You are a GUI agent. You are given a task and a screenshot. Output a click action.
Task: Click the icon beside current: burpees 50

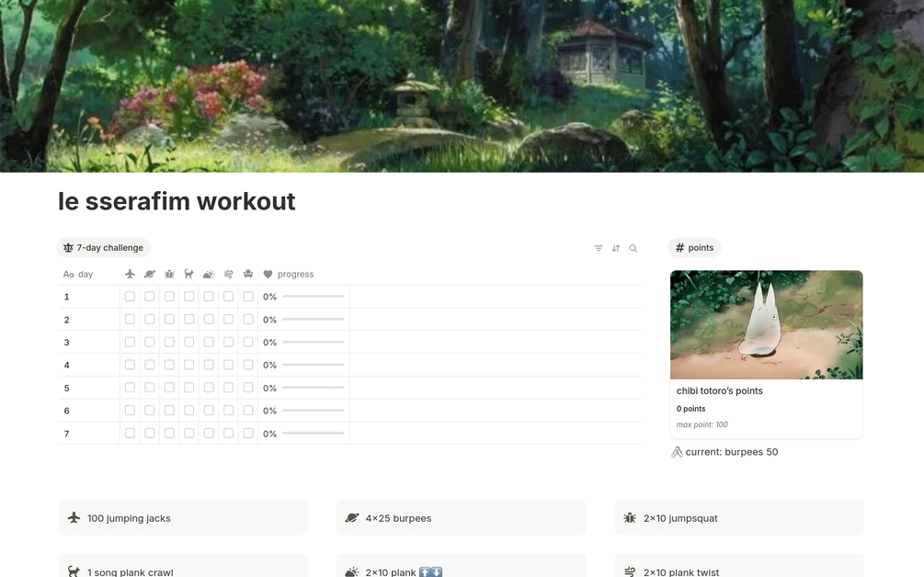coord(677,452)
